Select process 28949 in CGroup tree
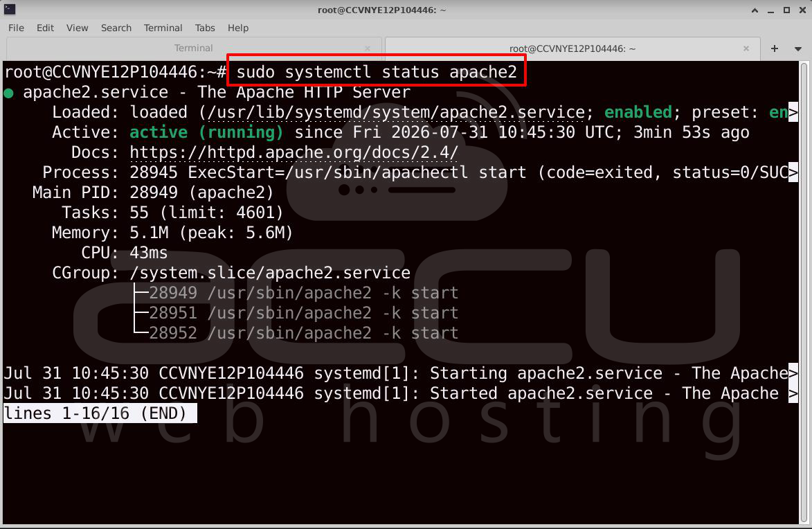The image size is (812, 529). pos(303,294)
